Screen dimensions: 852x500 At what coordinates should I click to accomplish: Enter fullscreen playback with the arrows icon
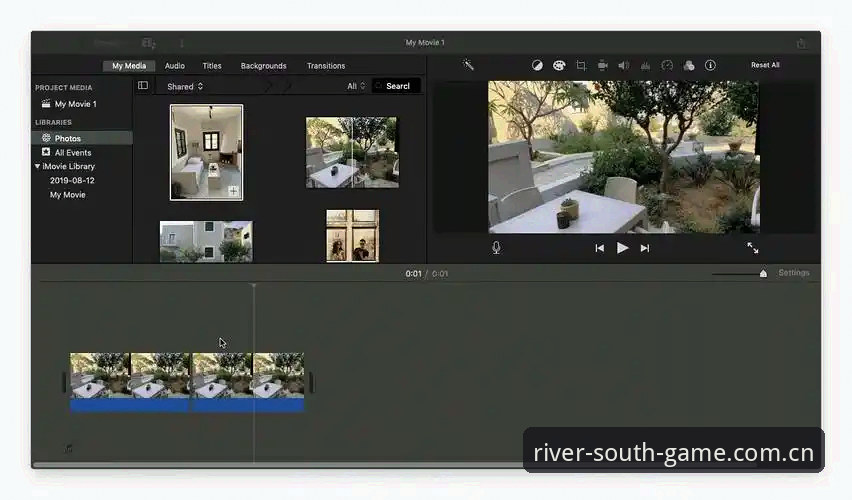753,248
